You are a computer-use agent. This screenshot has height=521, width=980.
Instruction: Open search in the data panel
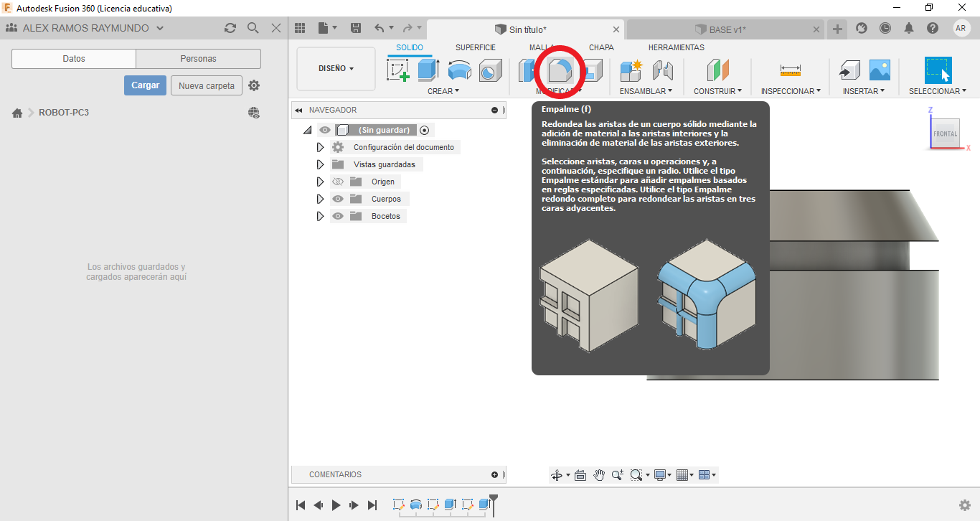click(253, 28)
